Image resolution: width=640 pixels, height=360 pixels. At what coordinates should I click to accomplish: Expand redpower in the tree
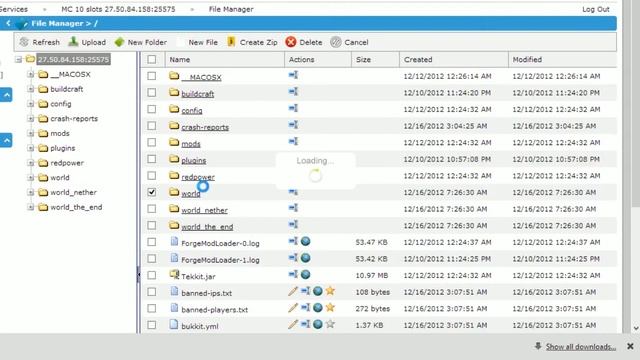point(31,162)
